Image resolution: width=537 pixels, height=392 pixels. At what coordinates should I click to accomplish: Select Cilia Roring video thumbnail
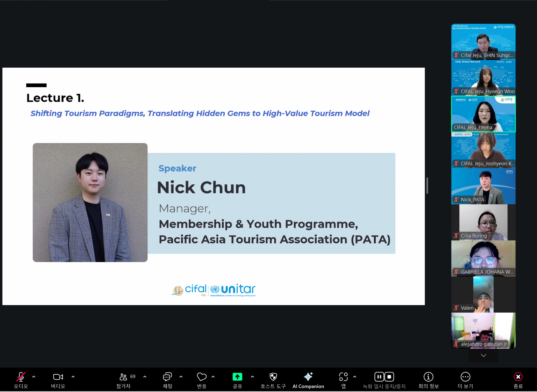[x=483, y=222]
